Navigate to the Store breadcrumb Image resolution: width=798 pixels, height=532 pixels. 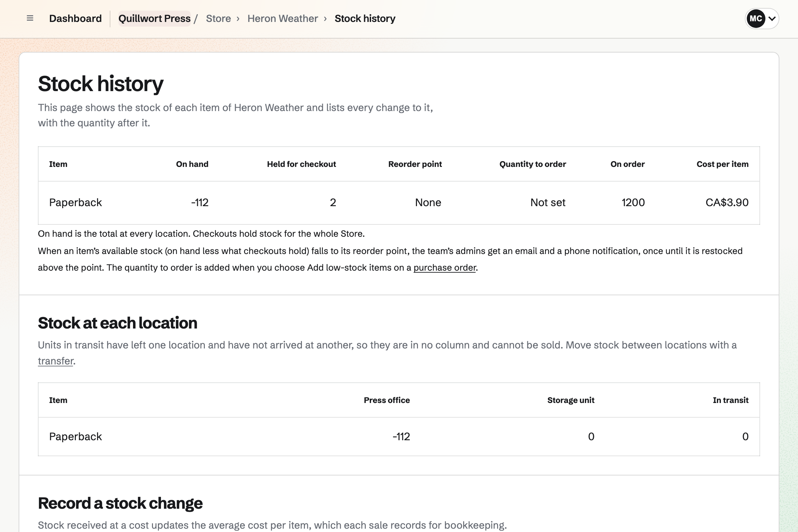coord(218,18)
